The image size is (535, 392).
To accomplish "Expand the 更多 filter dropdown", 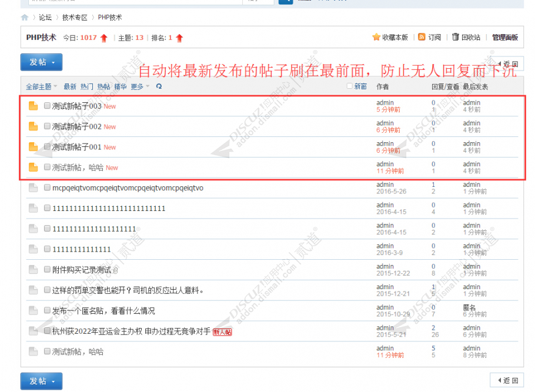I will pos(141,86).
